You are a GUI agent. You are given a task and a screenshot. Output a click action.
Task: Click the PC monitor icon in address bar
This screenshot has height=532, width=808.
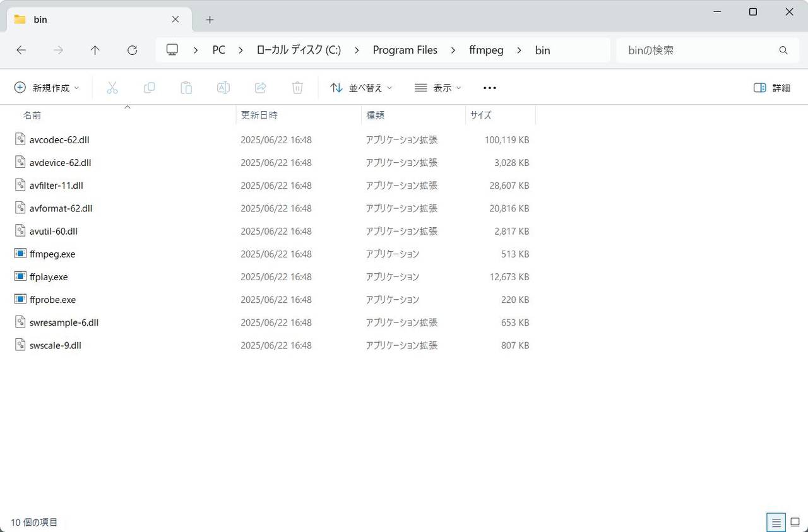pos(172,50)
